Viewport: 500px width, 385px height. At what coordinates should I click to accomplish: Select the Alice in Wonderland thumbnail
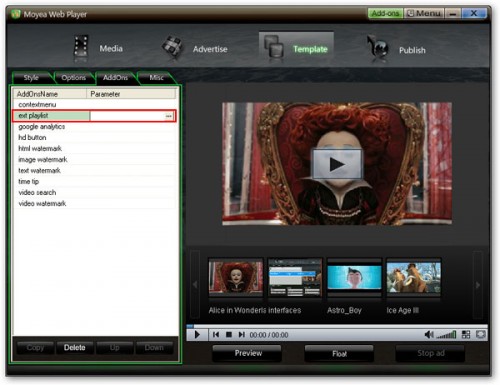[x=236, y=277]
